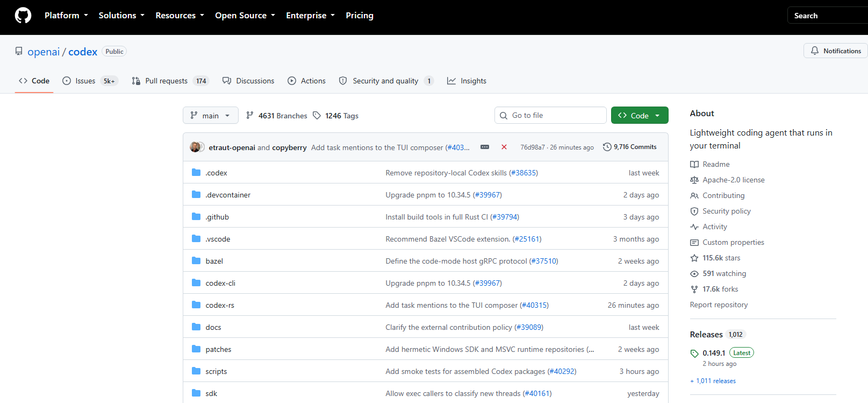The height and width of the screenshot is (403, 868).
Task: Open the Pricing page
Action: coord(360,16)
